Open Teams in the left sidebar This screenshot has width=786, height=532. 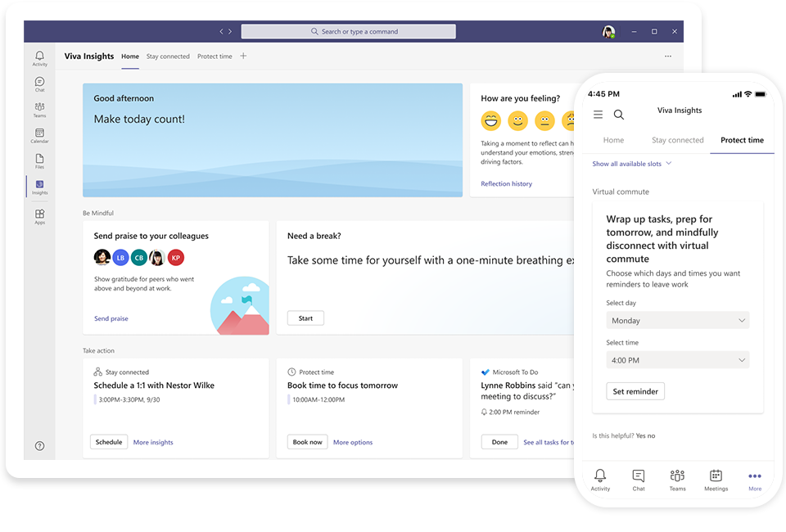click(x=39, y=110)
